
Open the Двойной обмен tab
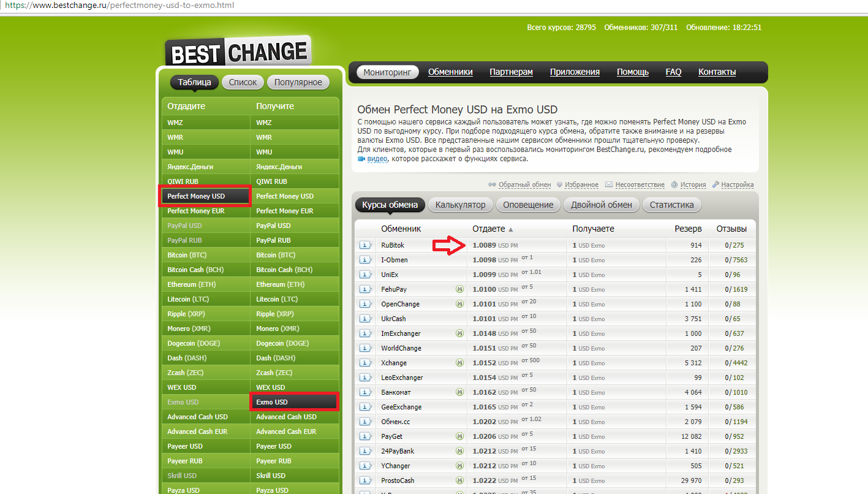click(x=602, y=205)
